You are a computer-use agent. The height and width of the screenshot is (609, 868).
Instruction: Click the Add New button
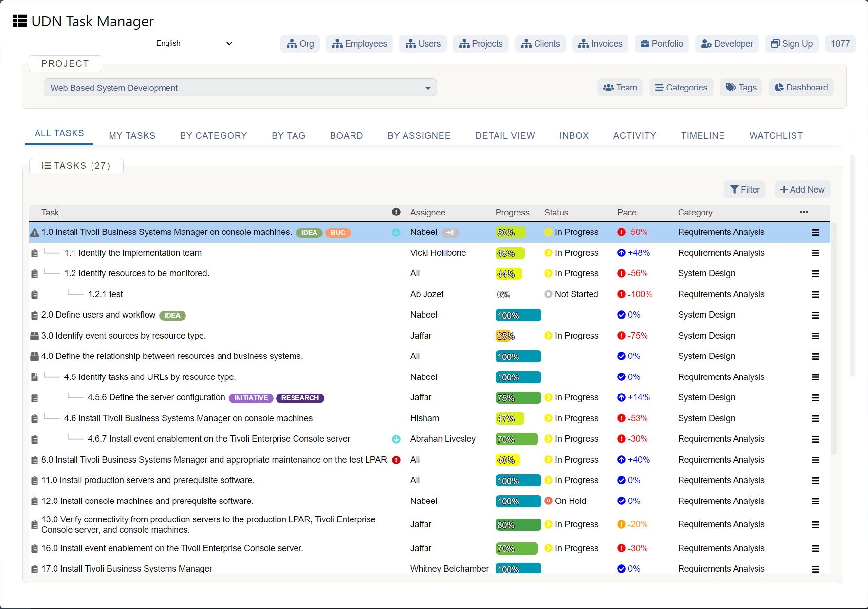pyautogui.click(x=802, y=190)
